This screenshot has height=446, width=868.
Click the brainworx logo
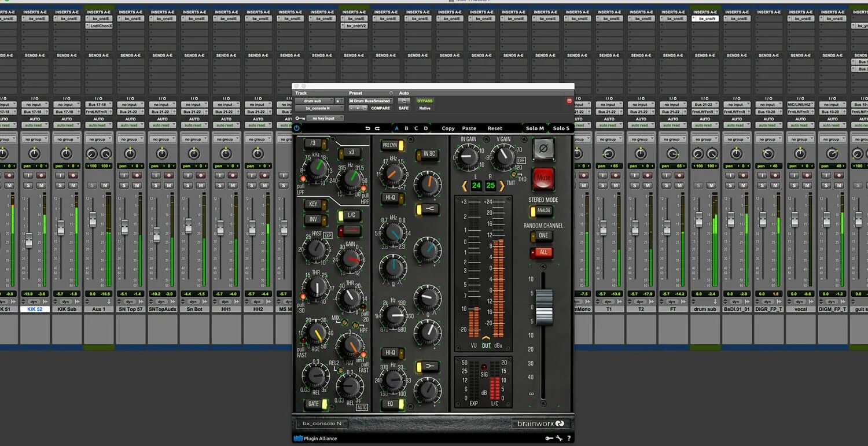[x=540, y=423]
